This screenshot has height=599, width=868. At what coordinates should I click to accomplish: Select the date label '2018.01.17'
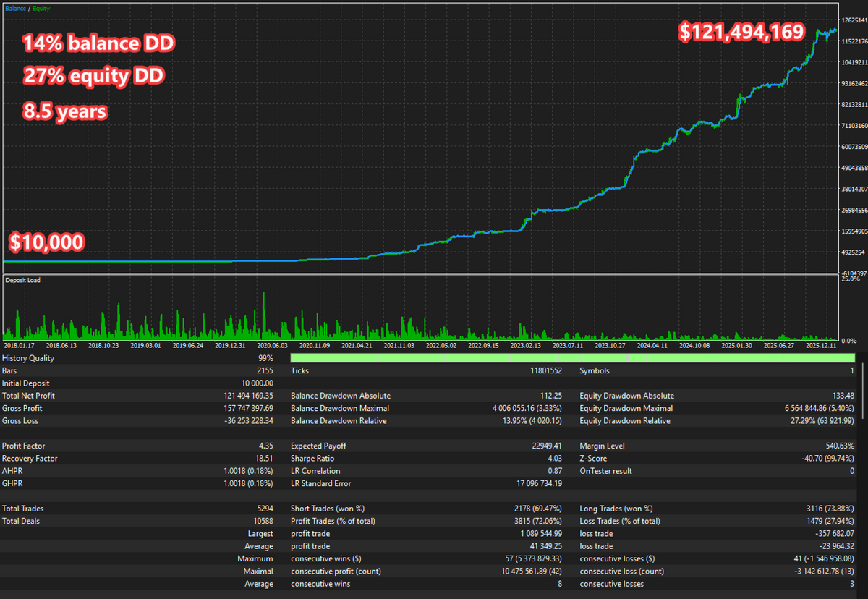(18, 346)
